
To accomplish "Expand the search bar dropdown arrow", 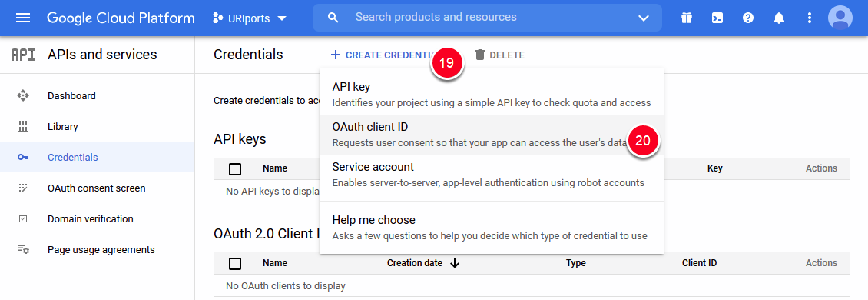I will pyautogui.click(x=643, y=18).
